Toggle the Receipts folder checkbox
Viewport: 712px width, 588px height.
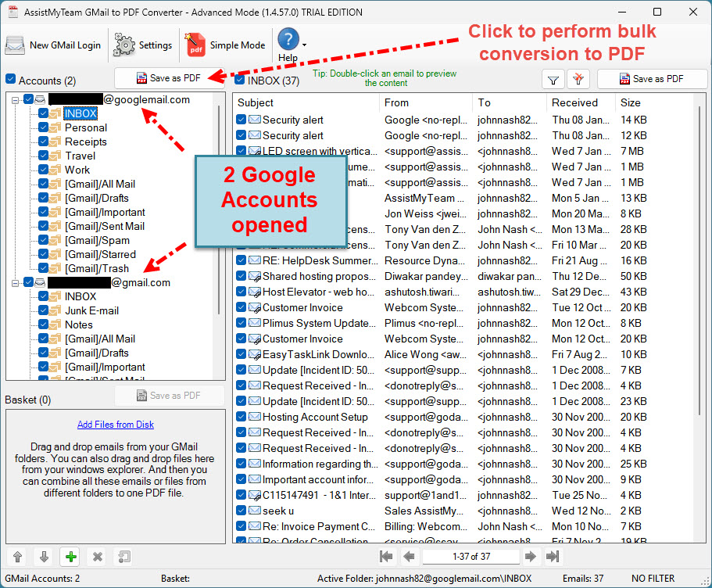pyautogui.click(x=44, y=142)
